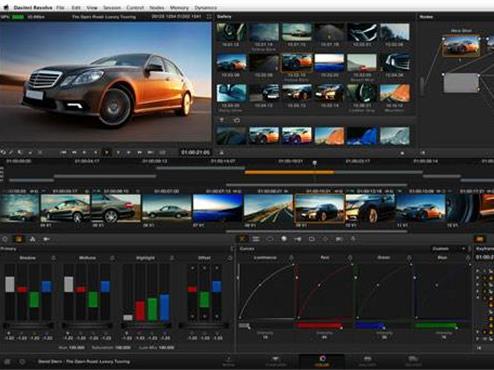Open the Sizing palette icon

point(325,239)
